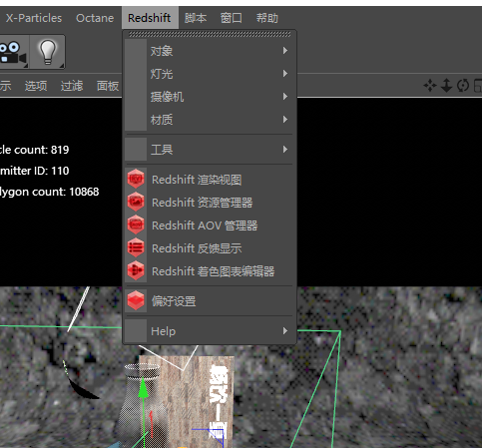Click the red cube preferences icon
This screenshot has height=448, width=482.
136,300
